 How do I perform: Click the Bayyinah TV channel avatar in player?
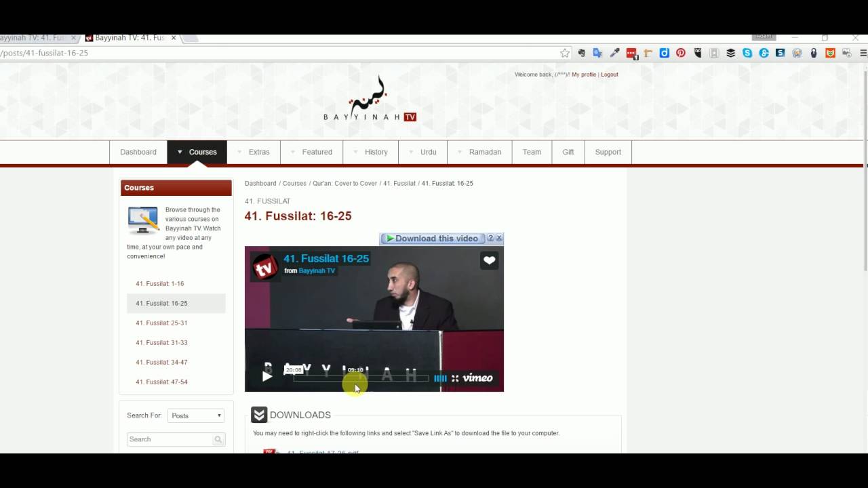[265, 266]
